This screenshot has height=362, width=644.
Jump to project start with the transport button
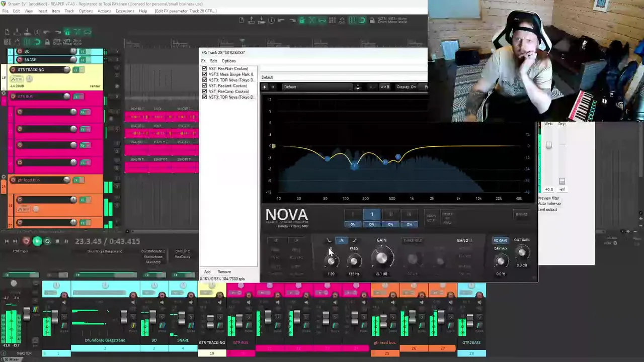pos(6,241)
